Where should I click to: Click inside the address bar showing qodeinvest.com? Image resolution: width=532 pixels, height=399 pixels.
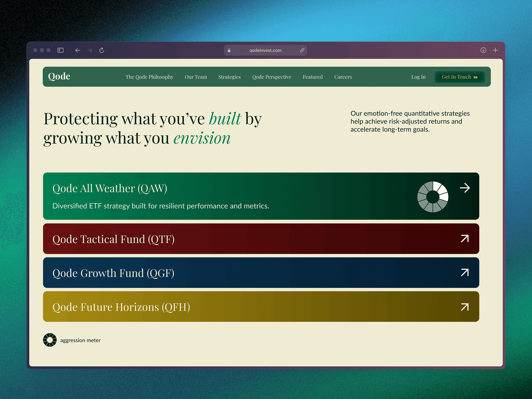pyautogui.click(x=265, y=50)
